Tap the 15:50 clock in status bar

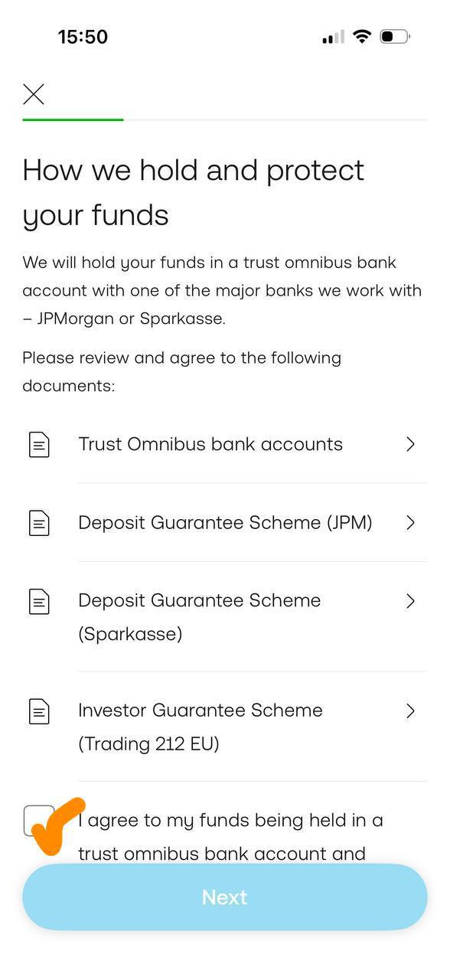coord(83,37)
